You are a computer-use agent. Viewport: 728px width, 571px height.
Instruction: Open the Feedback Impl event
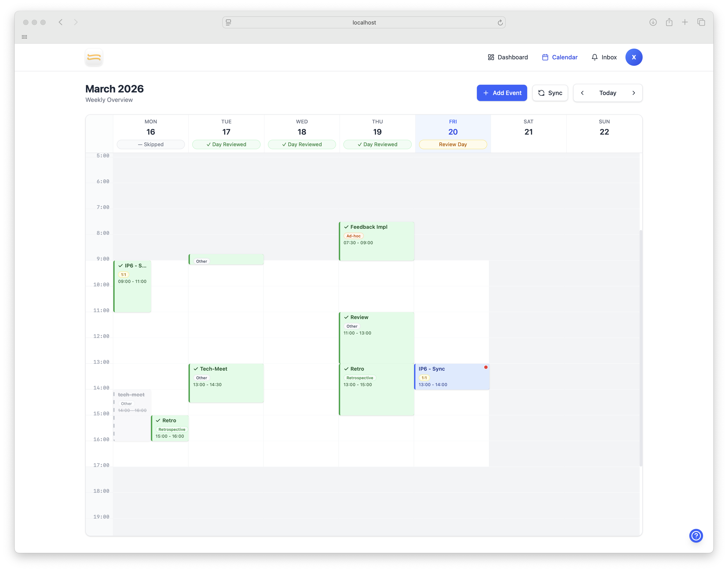pos(376,241)
